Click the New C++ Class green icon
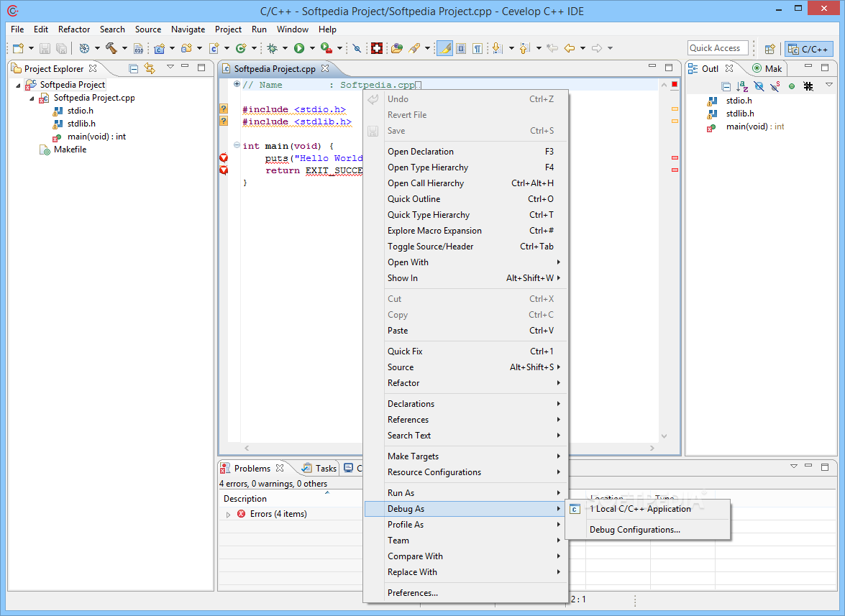Screen dimensions: 845x616 [x=241, y=48]
